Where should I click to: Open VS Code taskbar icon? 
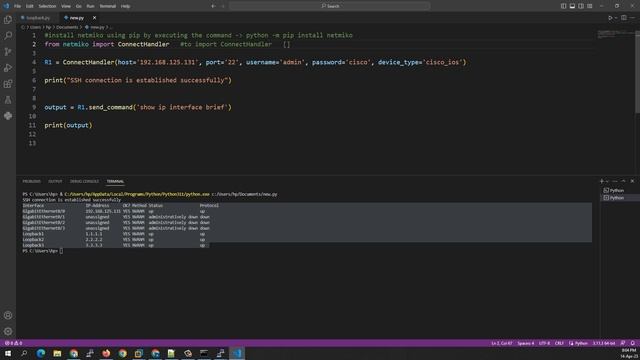click(x=237, y=353)
